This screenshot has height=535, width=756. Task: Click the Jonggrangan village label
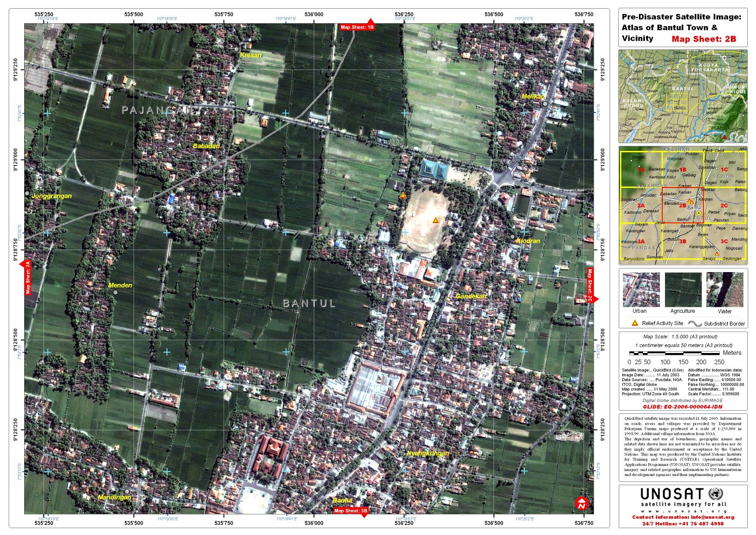tap(52, 196)
